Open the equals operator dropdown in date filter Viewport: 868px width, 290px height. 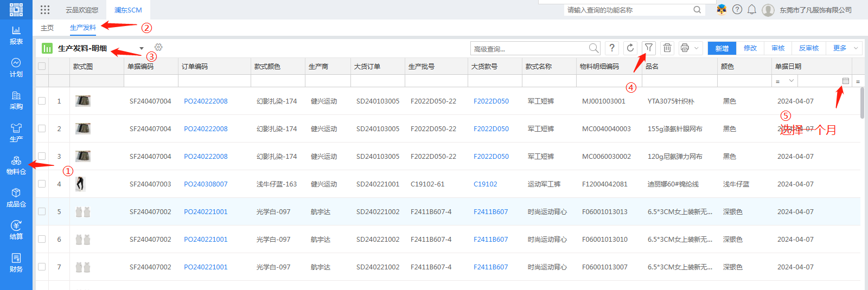[x=784, y=81]
